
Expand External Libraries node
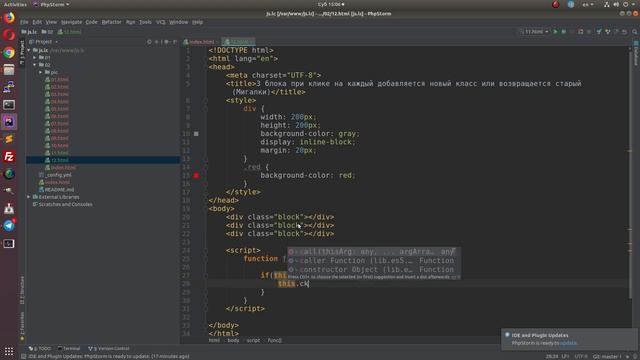coord(29,197)
